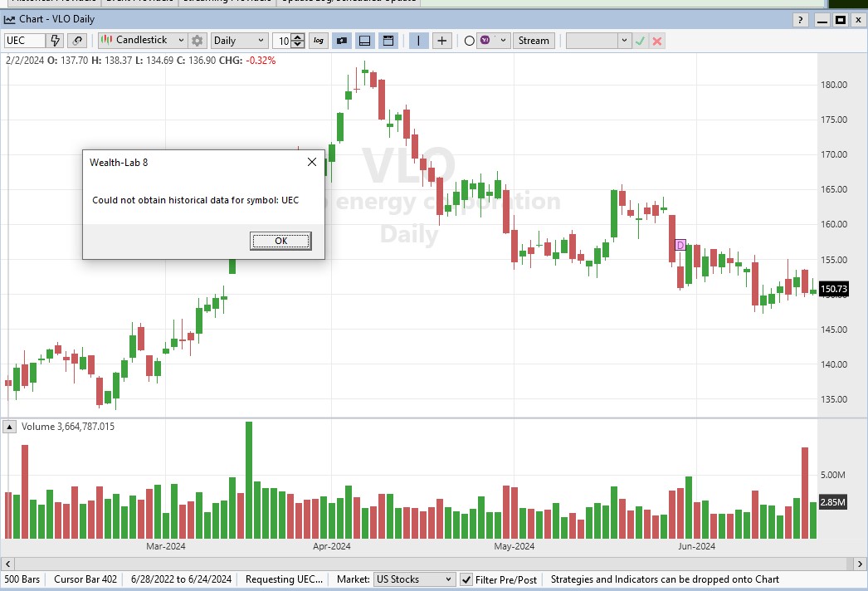The height and width of the screenshot is (591, 868).
Task: Increase the bar width spinner value
Action: click(x=298, y=37)
